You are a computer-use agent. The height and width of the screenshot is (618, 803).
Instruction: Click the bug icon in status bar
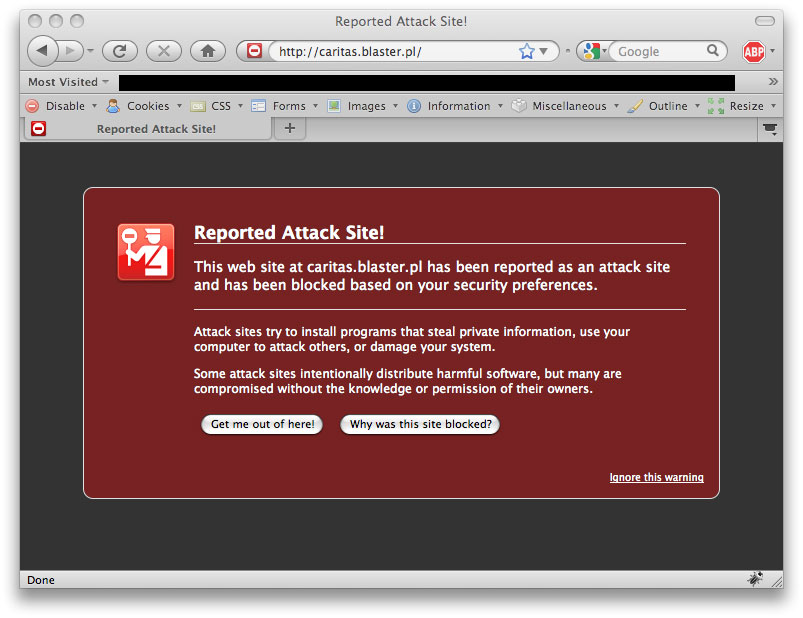coord(756,578)
